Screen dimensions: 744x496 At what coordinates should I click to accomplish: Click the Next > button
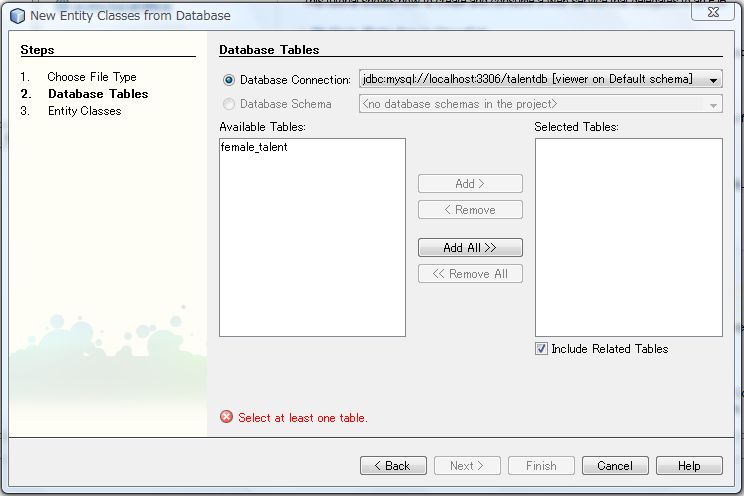(x=467, y=466)
